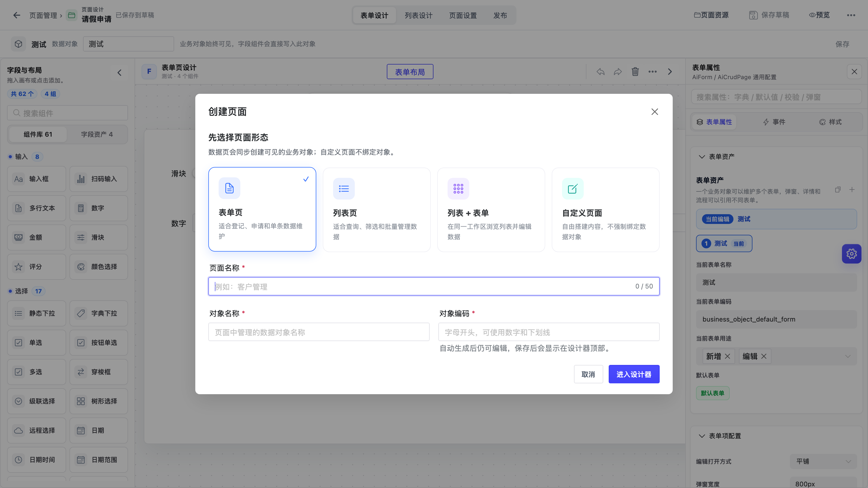Collapse the 表单资产 section

pos(702,157)
